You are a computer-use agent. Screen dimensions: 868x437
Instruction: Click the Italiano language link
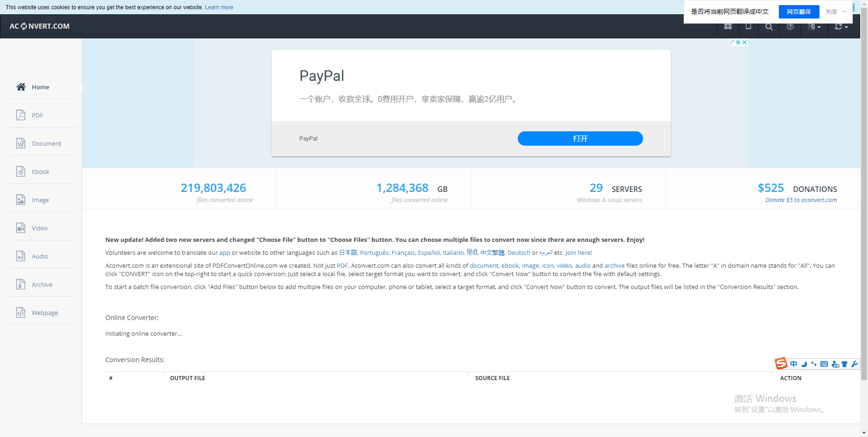pyautogui.click(x=454, y=252)
